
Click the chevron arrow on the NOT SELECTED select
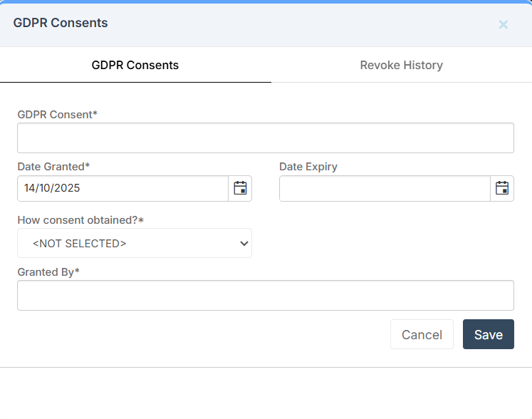pyautogui.click(x=244, y=243)
